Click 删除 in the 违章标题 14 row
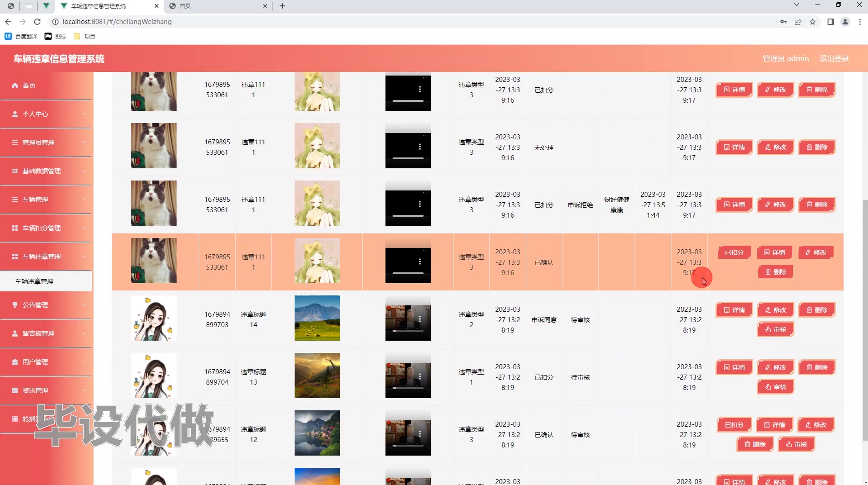 pos(816,310)
